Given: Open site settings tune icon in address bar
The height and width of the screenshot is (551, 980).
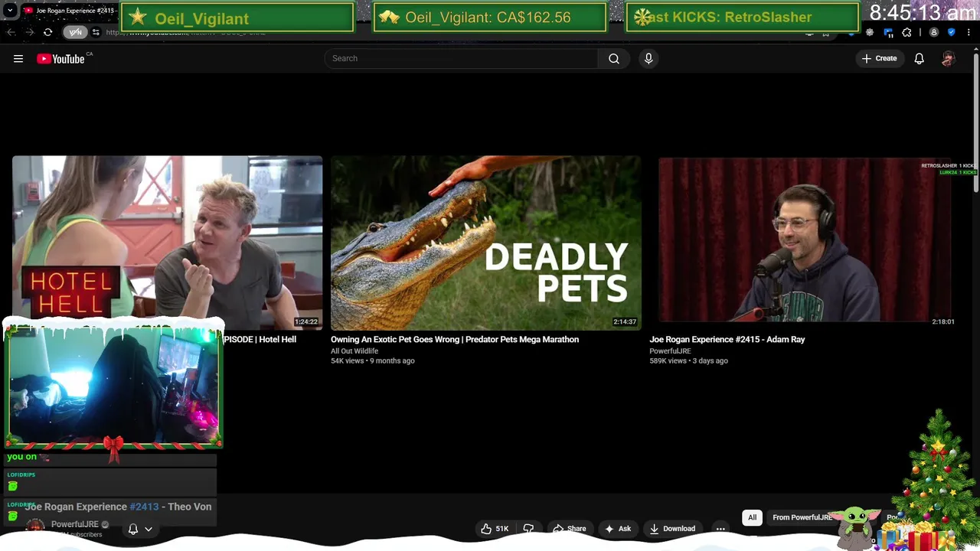Looking at the screenshot, I should pyautogui.click(x=96, y=32).
